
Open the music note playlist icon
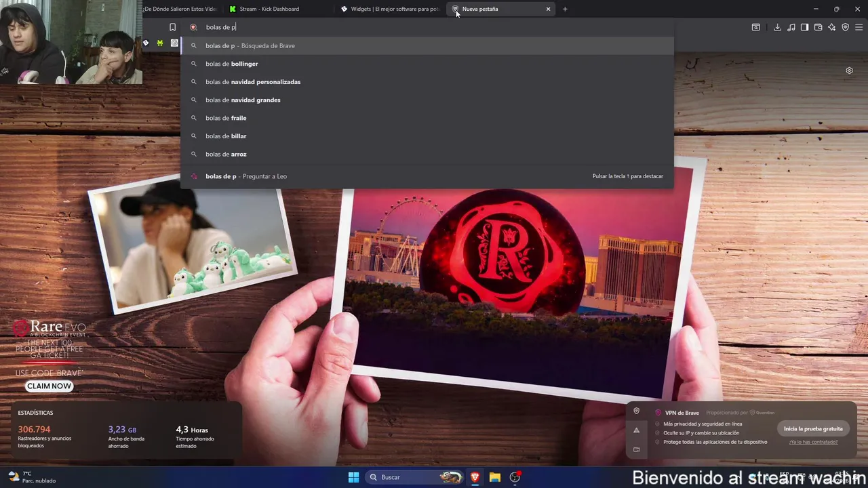pos(791,27)
